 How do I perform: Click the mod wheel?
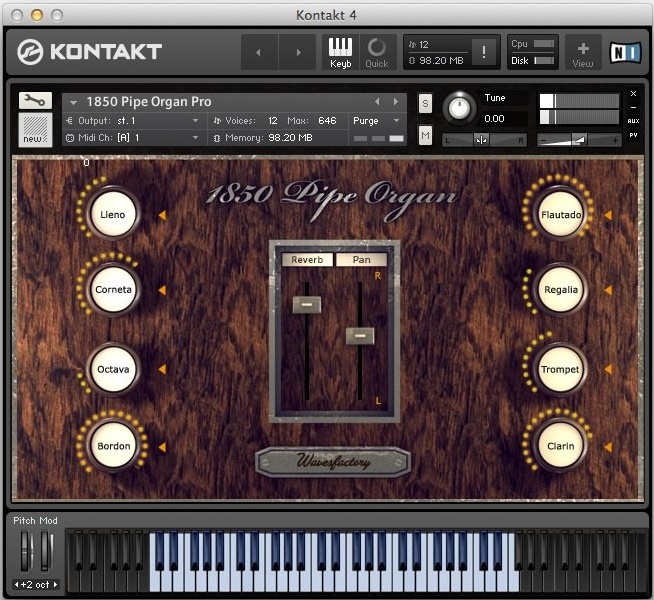point(46,551)
